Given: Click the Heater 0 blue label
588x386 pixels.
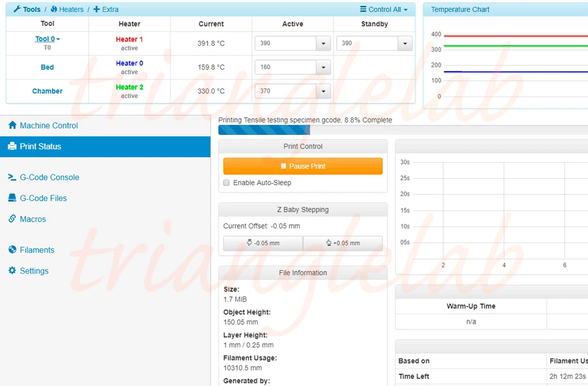Looking at the screenshot, I should point(129,63).
